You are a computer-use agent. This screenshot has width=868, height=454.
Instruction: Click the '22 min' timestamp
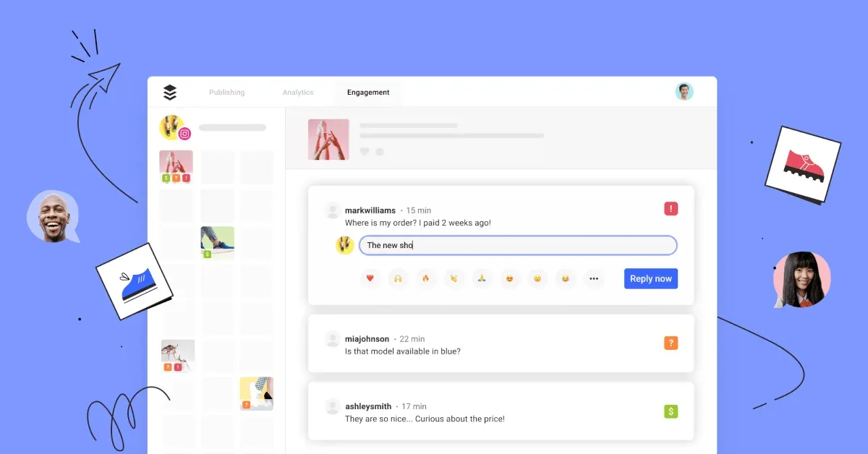tap(412, 339)
